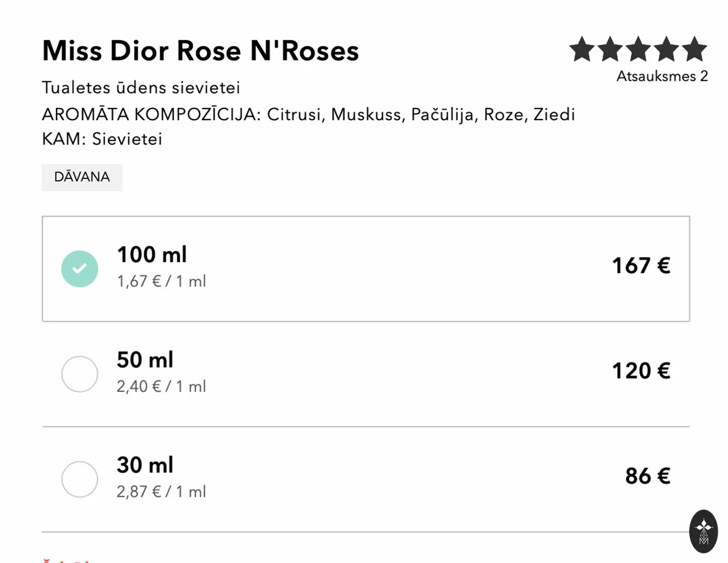Click the green checkmark for 100 ml

79,269
